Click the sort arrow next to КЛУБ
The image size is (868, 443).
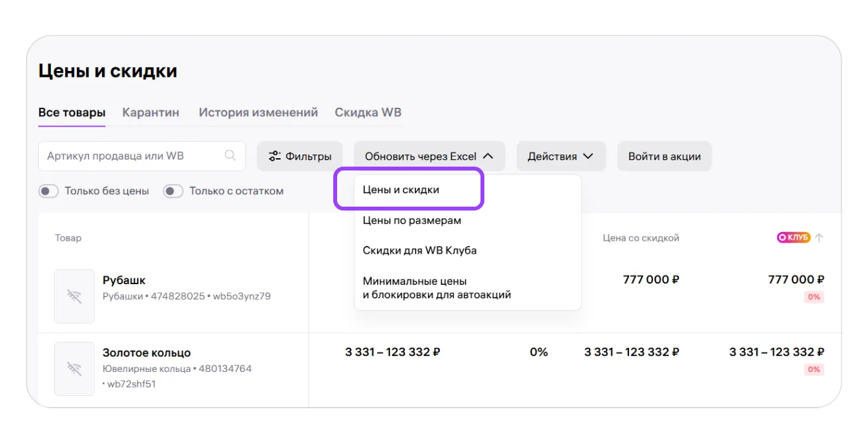819,238
